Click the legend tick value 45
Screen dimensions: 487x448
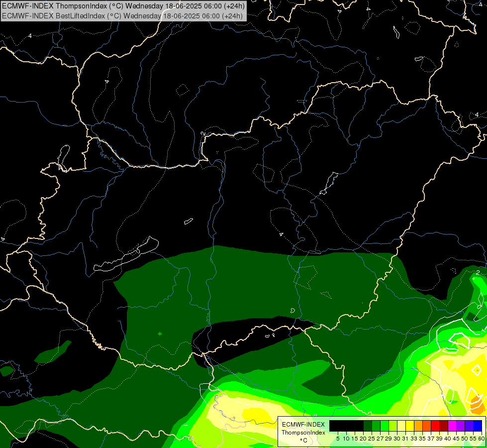(x=456, y=439)
